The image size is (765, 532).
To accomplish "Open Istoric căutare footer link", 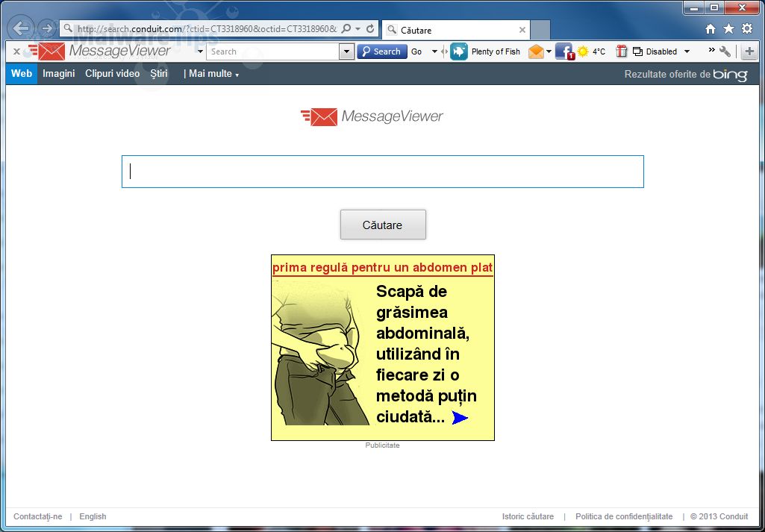I will click(528, 516).
